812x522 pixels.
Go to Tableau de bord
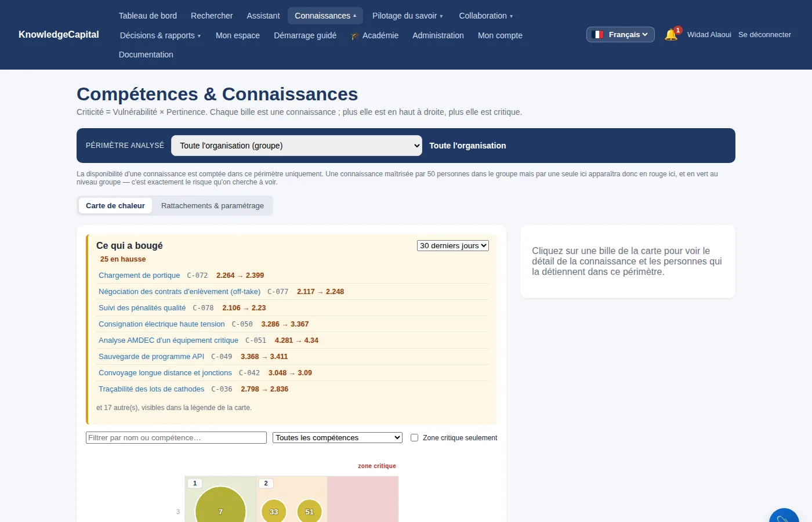(x=148, y=16)
